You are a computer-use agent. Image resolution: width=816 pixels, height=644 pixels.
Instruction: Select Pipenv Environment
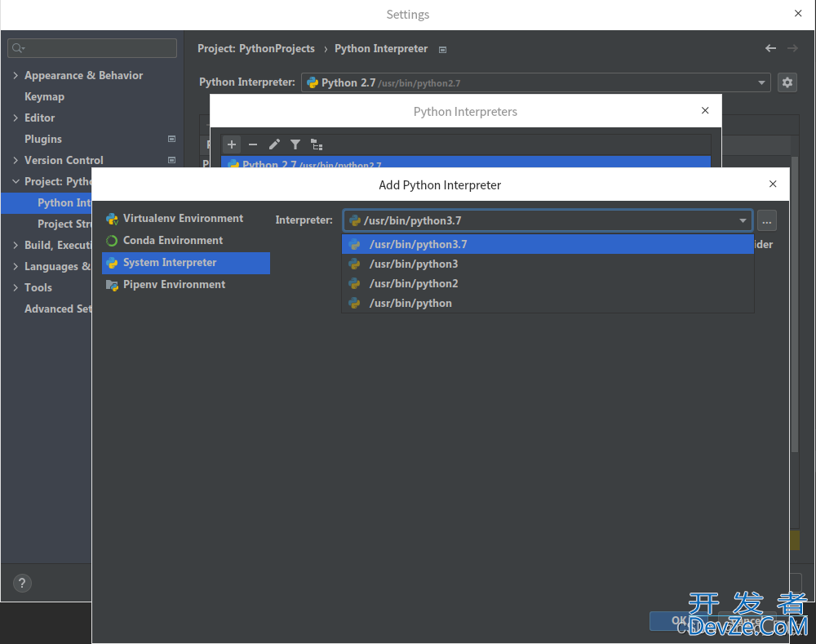[x=186, y=285]
